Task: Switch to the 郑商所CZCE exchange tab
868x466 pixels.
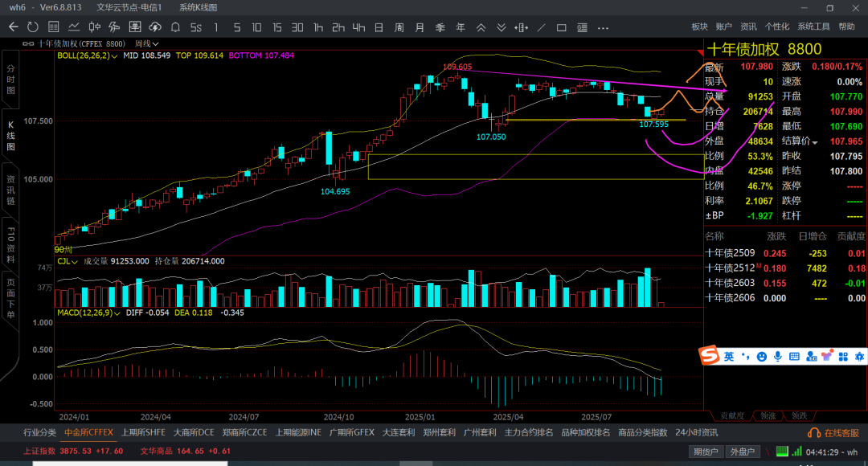Action: 244,432
